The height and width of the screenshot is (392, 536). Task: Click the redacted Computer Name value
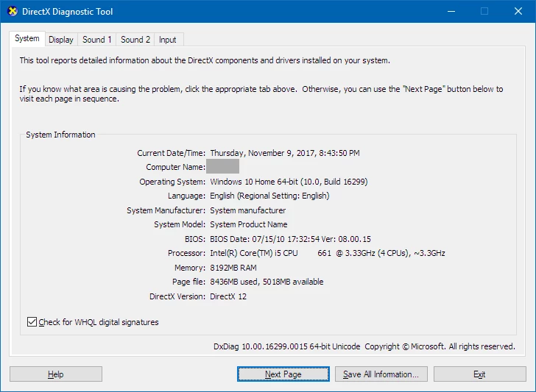click(x=222, y=166)
